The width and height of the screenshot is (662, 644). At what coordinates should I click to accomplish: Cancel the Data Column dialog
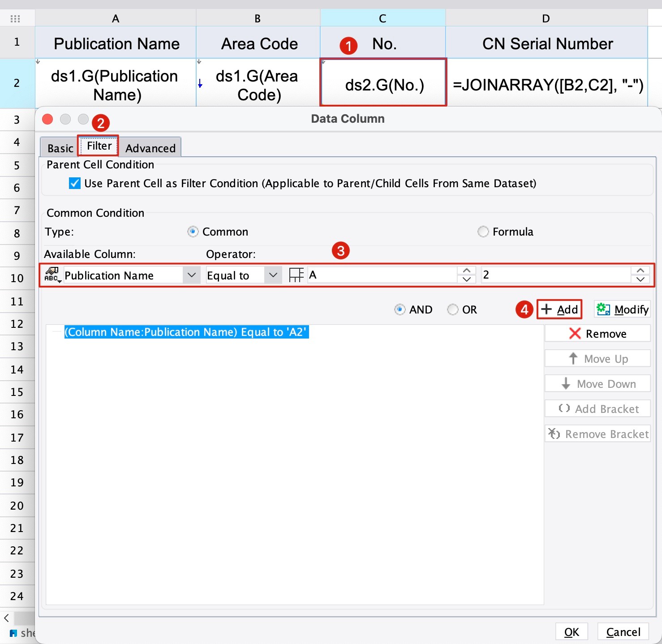point(623,632)
